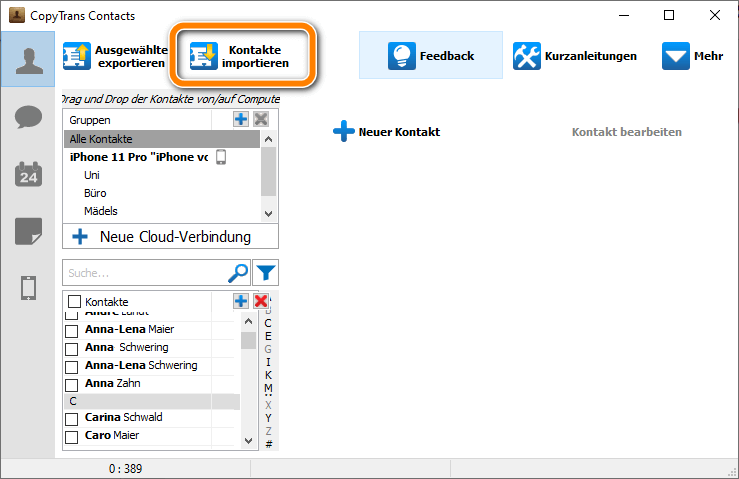Click Ausgewählte exportieren toolbar button
739x479 pixels.
(115, 56)
